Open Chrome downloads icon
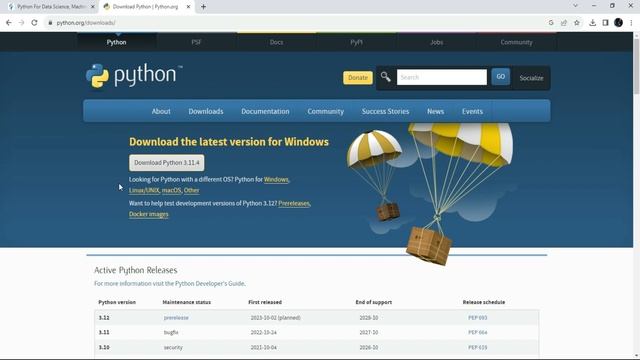This screenshot has width=640, height=360. click(x=592, y=23)
